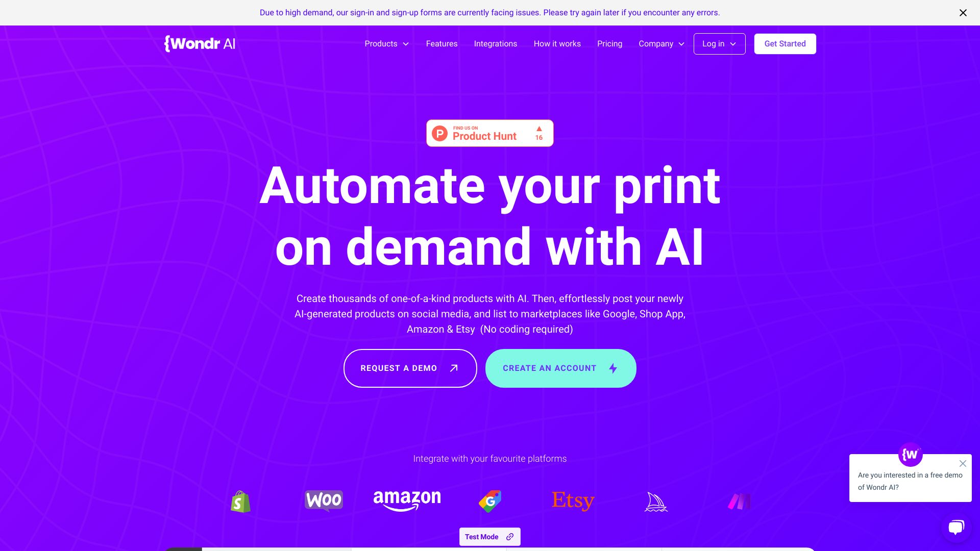Click the Etsy integration icon

573,500
